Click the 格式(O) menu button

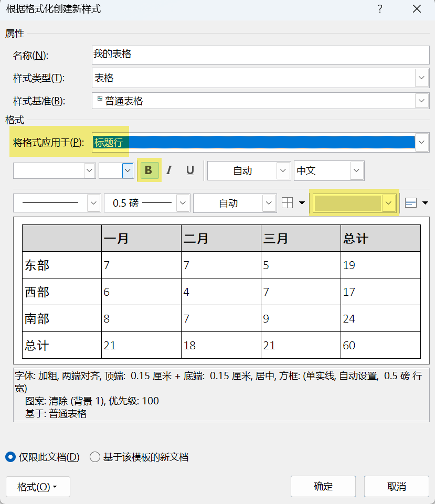point(38,487)
